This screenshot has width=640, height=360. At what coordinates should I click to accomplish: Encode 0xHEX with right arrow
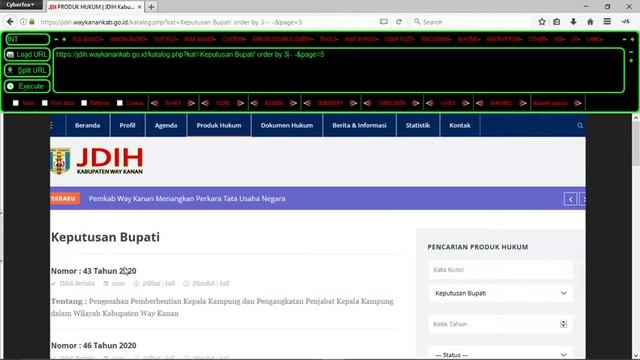click(191, 103)
